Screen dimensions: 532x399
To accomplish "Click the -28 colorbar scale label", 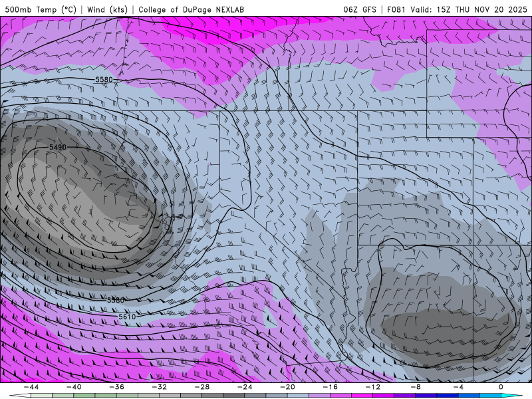I will 202,387.
